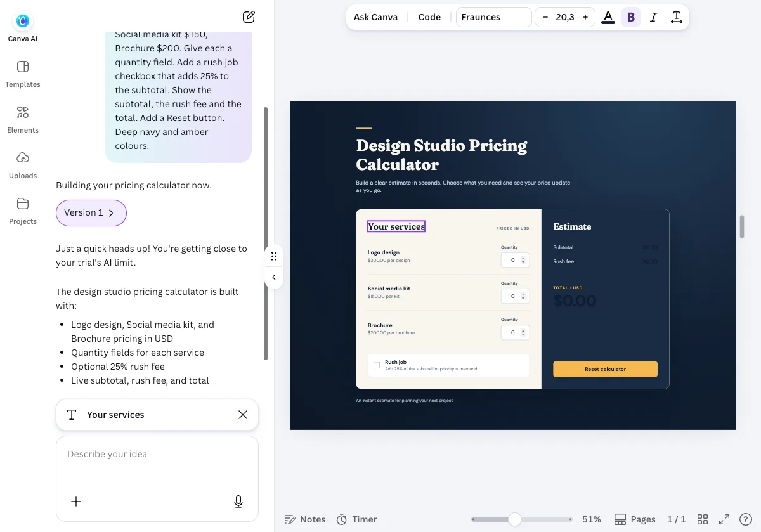Decrease font size with minus button
Screen dimensions: 761x532
(545, 17)
